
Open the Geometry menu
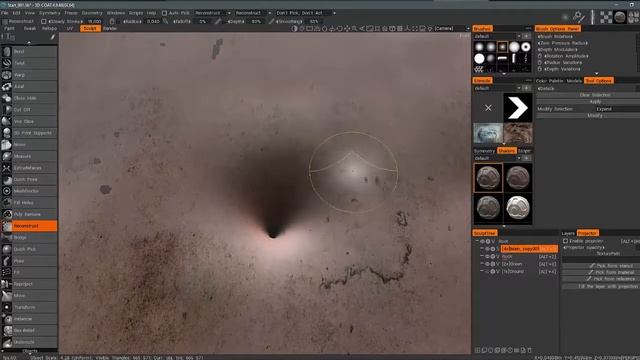pos(92,13)
